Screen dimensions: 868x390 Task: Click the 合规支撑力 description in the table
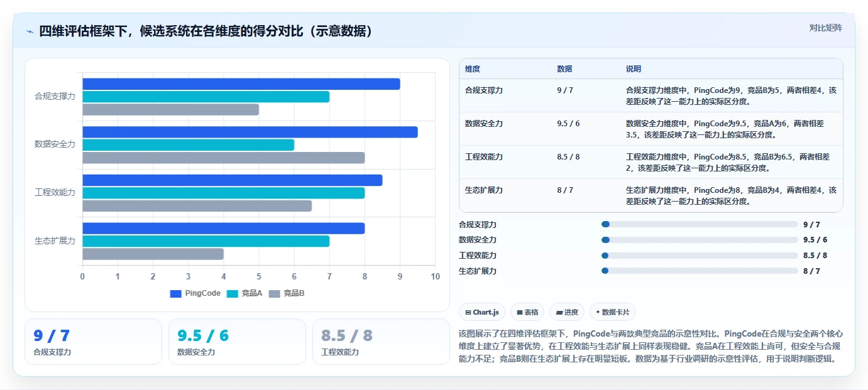731,95
